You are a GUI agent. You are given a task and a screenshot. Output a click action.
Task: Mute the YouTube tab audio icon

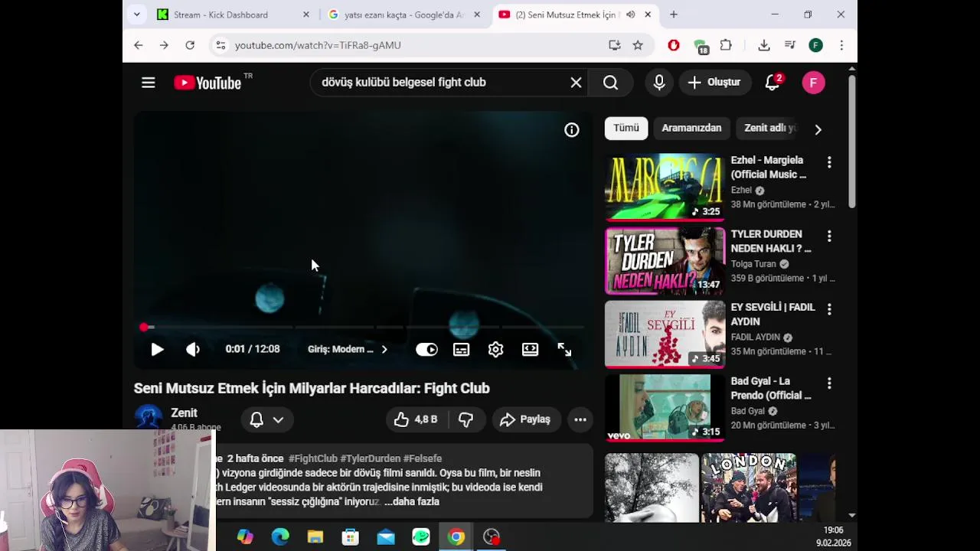point(630,15)
